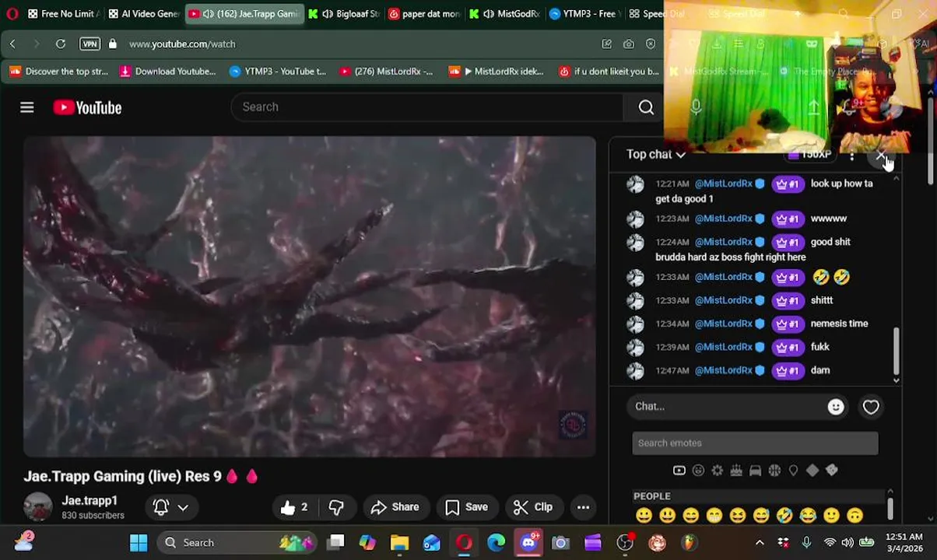Save the video to a playlist
The image size is (937, 560).
pyautogui.click(x=466, y=507)
